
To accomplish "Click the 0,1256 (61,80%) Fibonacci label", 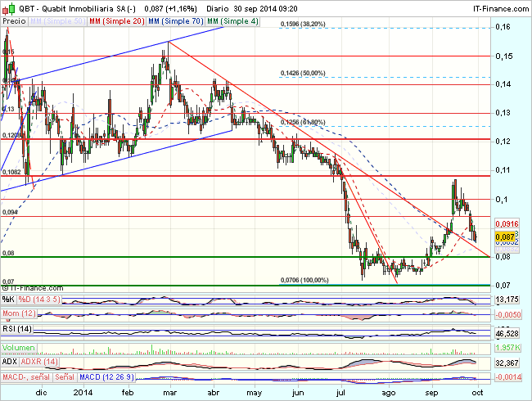I will (x=303, y=122).
